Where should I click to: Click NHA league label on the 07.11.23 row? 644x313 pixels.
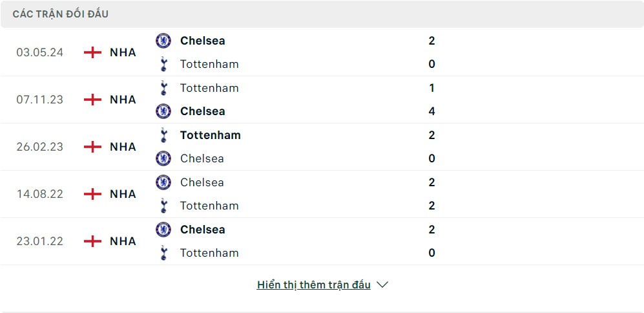click(x=123, y=100)
